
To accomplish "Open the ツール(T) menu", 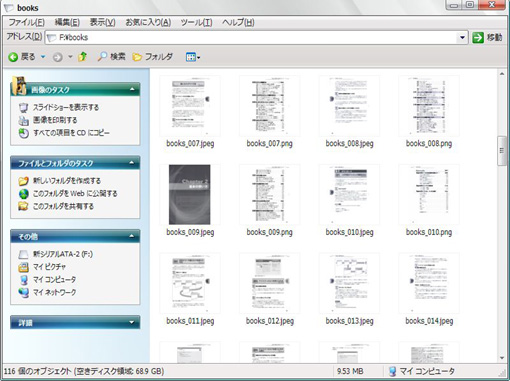I will click(x=196, y=22).
